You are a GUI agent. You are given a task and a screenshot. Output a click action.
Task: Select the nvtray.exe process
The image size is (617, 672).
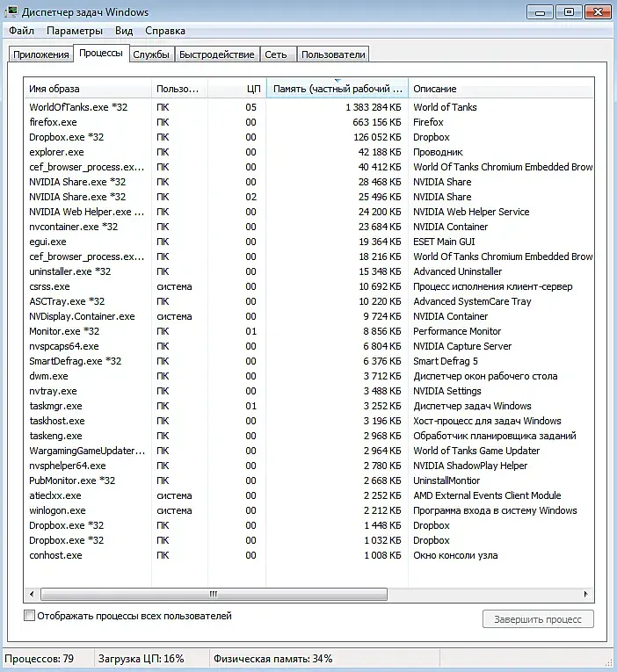(308, 391)
